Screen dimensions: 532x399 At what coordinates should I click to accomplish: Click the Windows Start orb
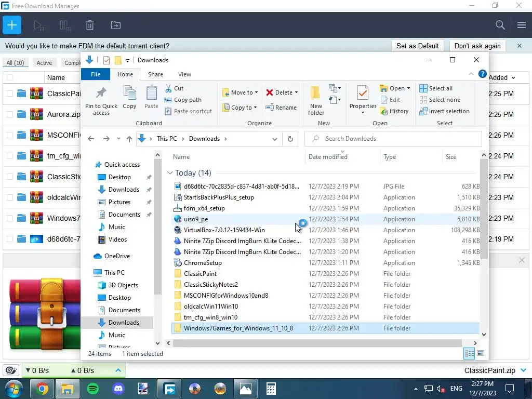tap(13, 389)
